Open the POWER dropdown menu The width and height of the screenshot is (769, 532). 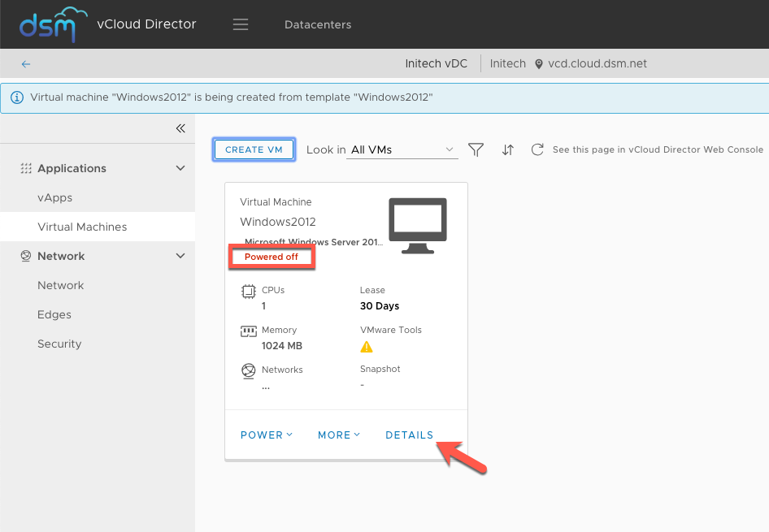click(267, 435)
